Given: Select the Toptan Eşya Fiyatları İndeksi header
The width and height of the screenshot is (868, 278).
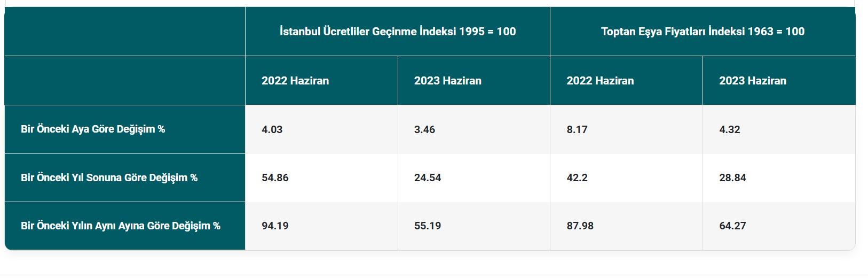Looking at the screenshot, I should 703,32.
